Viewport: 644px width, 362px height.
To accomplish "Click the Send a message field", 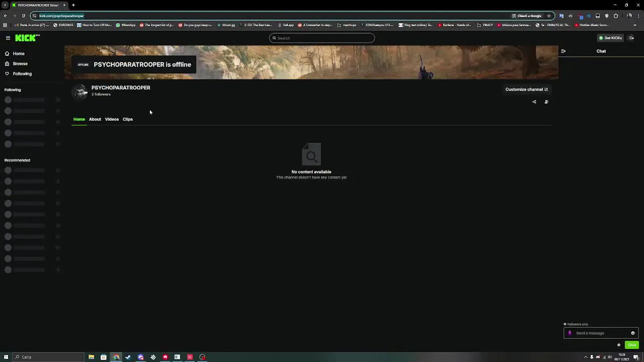I will (x=601, y=333).
